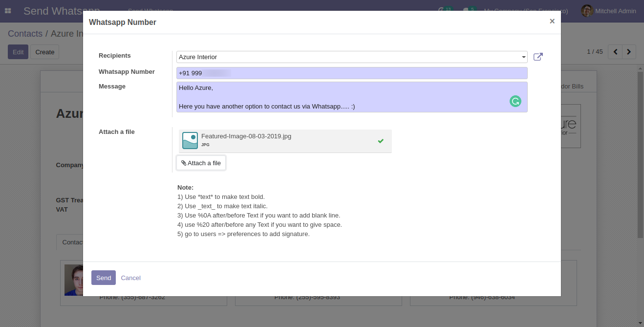Click the Whatsapp Number dialog title
Screen dimensions: 644x327
pos(123,22)
